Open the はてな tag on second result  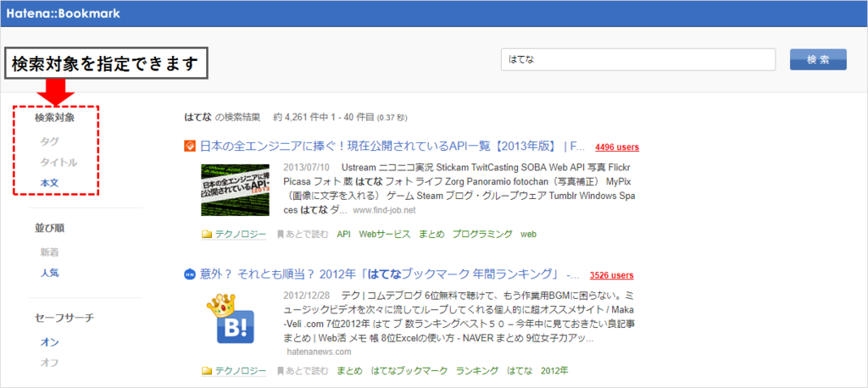tap(520, 371)
